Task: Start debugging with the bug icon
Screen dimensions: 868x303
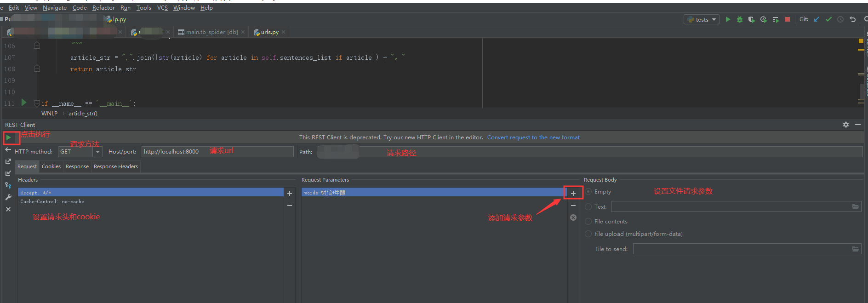Action: point(740,19)
